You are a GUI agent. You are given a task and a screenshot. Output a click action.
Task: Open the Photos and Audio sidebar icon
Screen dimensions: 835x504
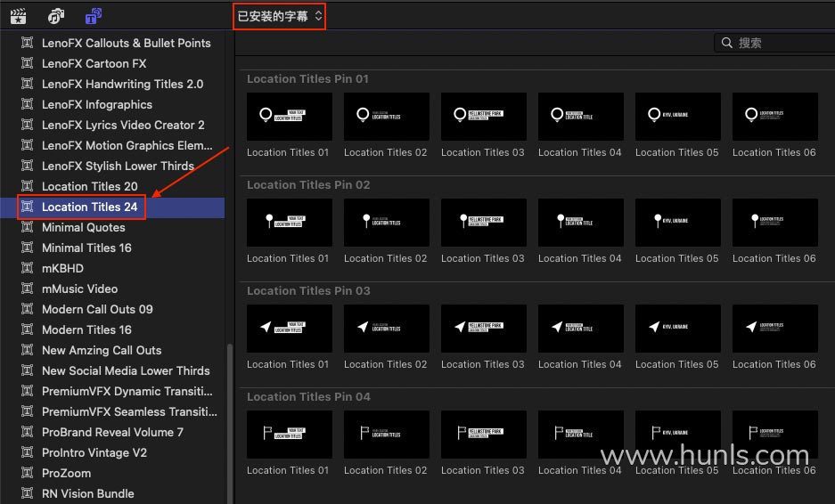click(55, 16)
